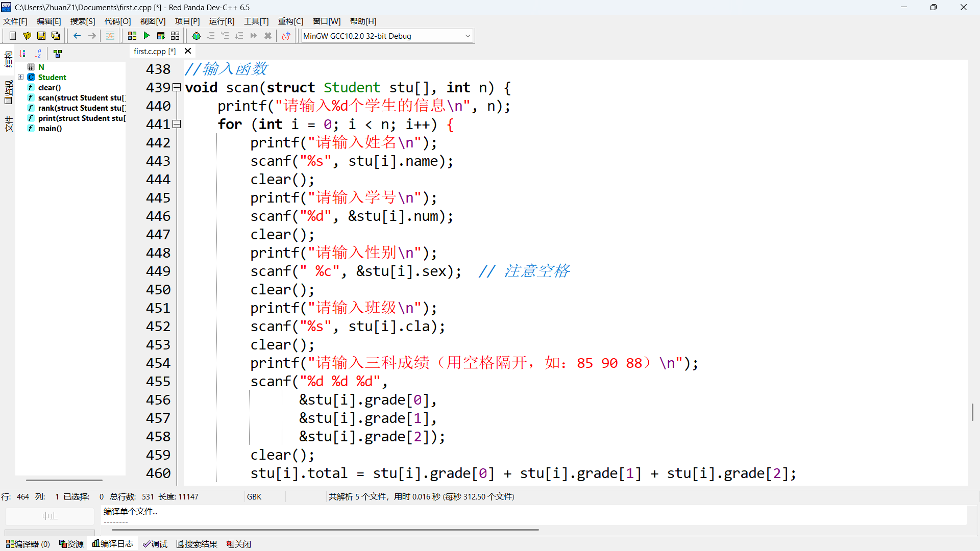980x551 pixels.
Task: Open the 工具[T] menu
Action: pyautogui.click(x=256, y=21)
